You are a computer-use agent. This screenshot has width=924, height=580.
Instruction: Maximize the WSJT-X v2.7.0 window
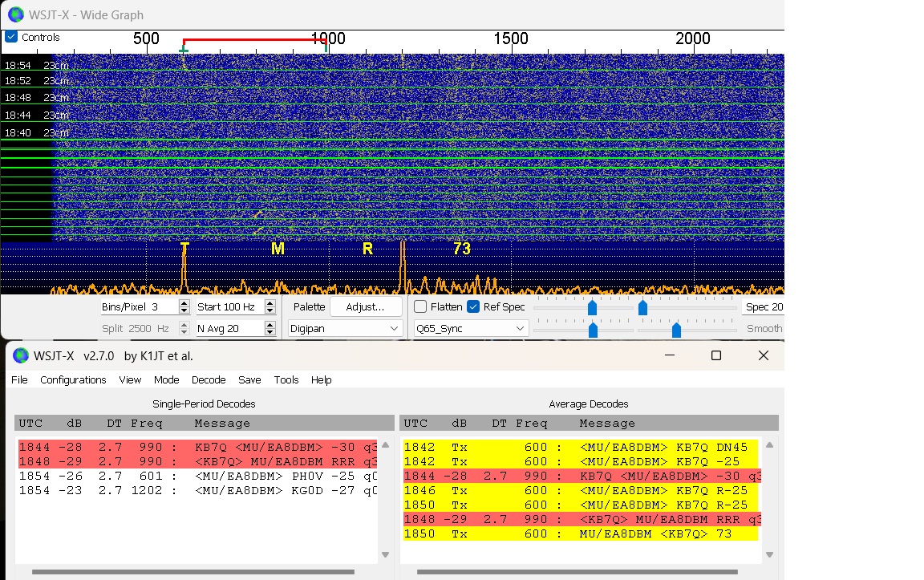point(716,355)
